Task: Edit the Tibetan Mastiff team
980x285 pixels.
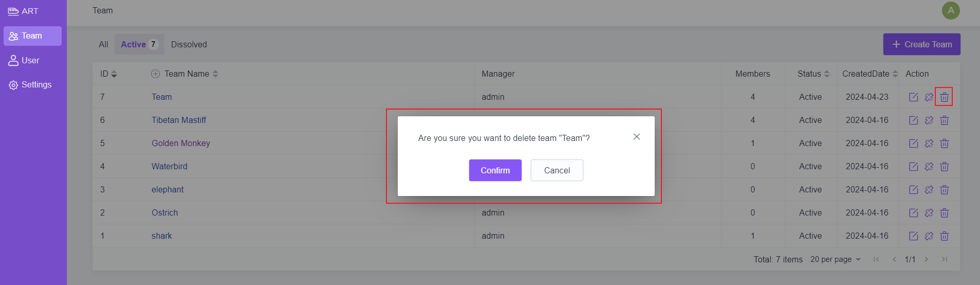Action: pos(913,120)
